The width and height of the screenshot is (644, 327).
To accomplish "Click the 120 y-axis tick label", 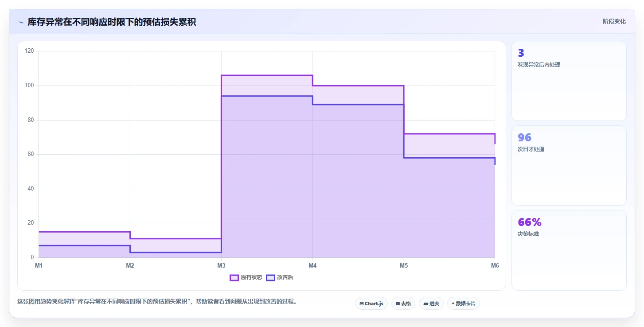I will 29,51.
